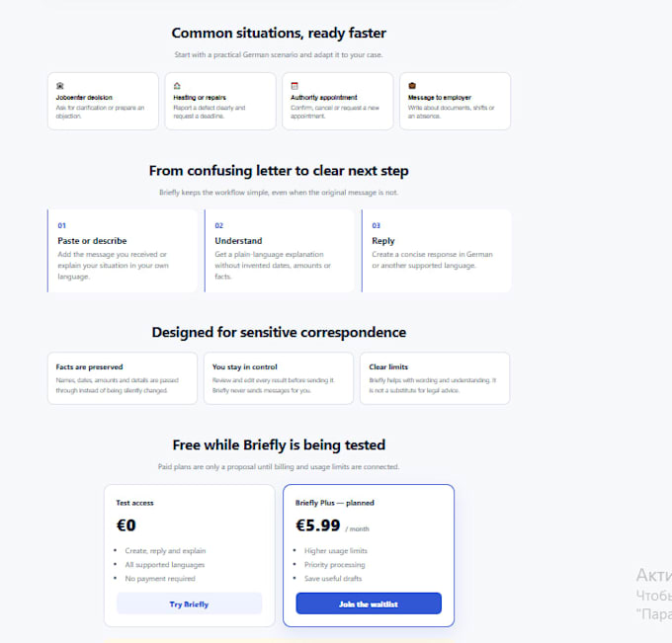
Task: Click the Authority appointment calendar icon
Action: pos(294,86)
